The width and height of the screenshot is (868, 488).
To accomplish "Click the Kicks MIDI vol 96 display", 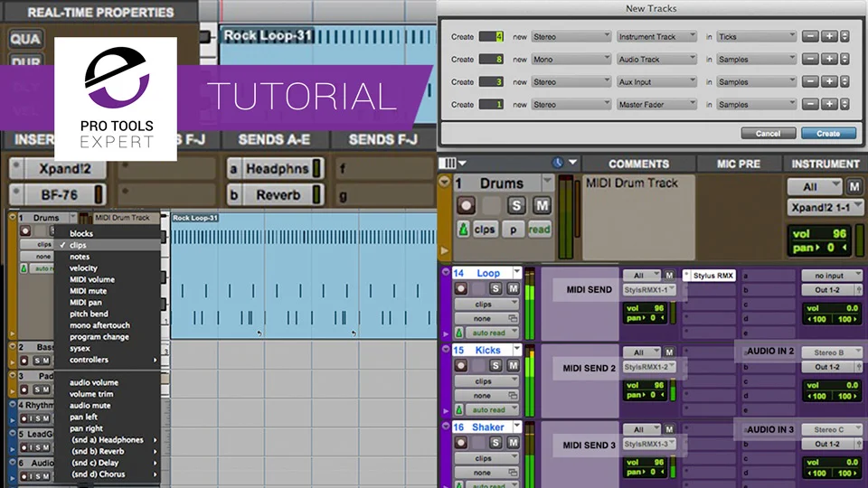I will point(645,389).
